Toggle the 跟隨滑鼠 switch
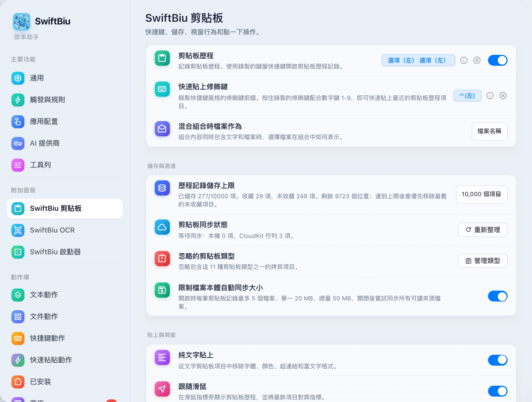This screenshot has width=532, height=402. [x=498, y=391]
